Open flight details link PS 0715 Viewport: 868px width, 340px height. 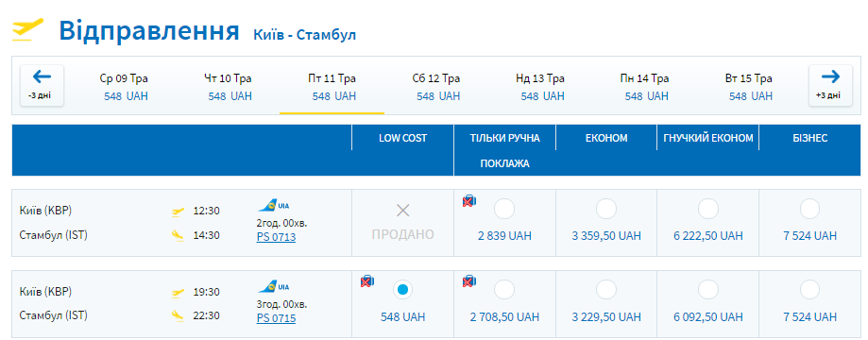pos(276,318)
